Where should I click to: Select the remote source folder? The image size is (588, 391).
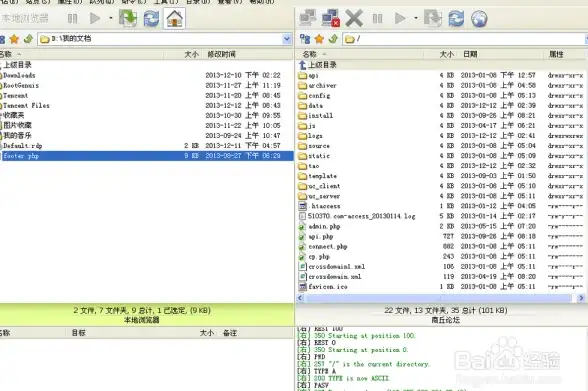(319, 146)
